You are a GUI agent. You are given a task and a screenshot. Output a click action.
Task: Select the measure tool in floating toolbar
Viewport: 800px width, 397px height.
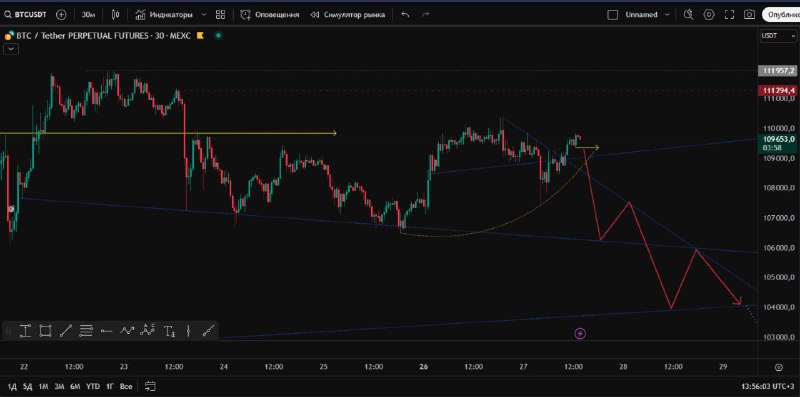pos(25,331)
